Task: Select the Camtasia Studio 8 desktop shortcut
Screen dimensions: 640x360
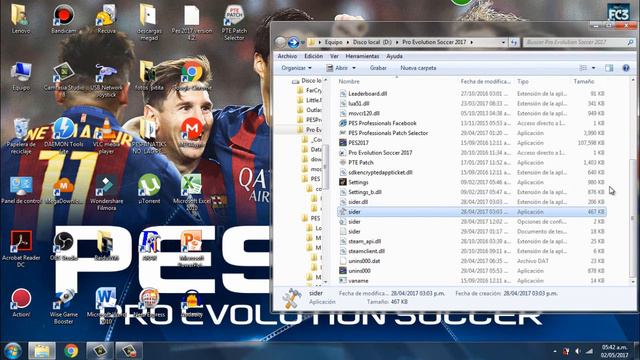Action: (x=64, y=80)
